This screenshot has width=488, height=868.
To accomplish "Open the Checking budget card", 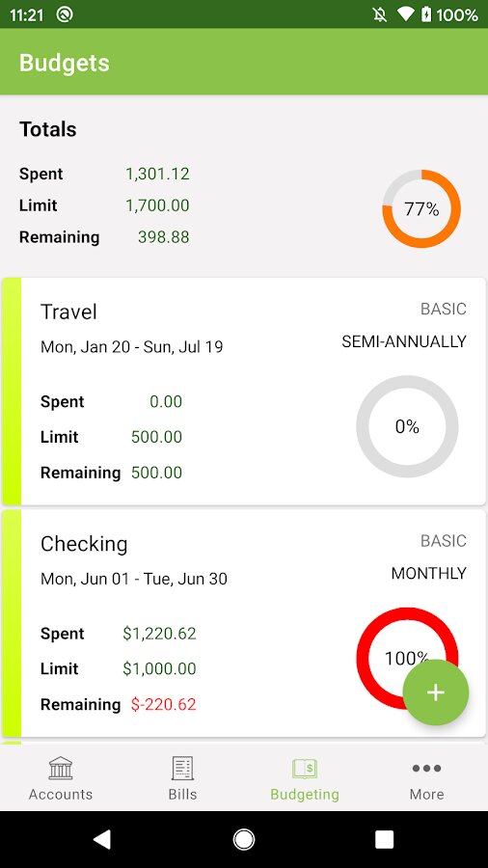I will [x=244, y=623].
